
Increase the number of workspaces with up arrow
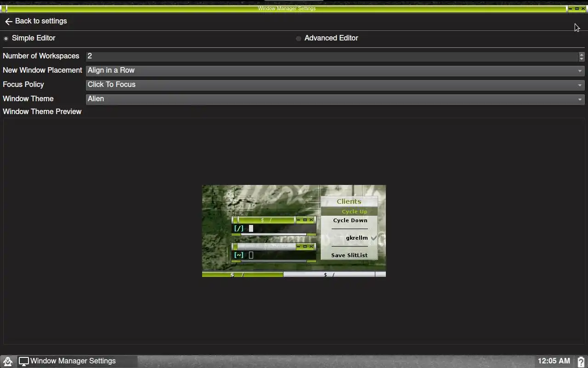click(x=582, y=54)
